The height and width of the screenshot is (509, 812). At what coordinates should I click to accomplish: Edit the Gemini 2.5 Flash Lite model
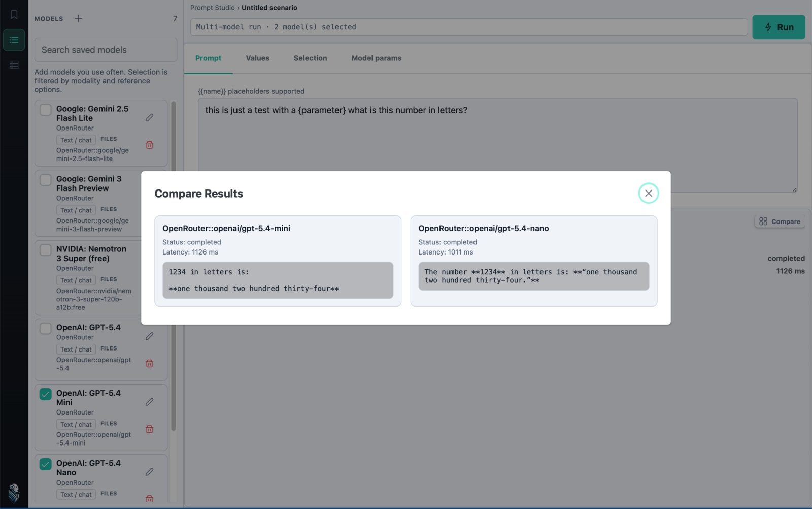point(149,117)
